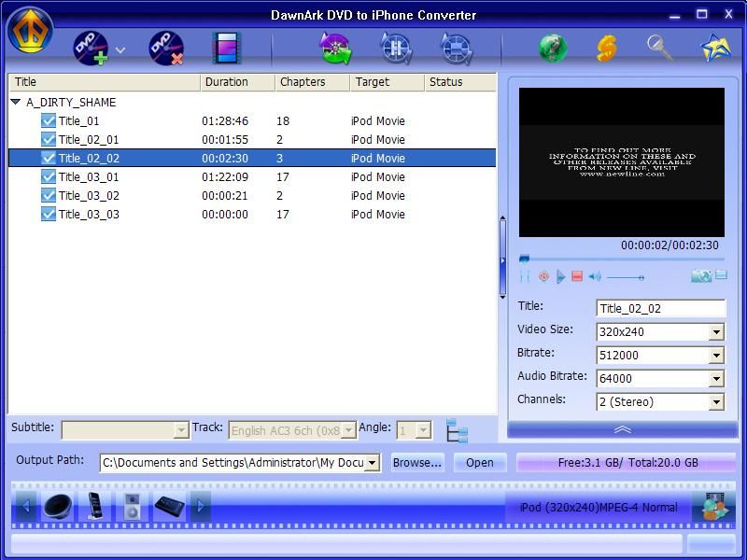Click the Open button
The height and width of the screenshot is (560, 747).
480,462
